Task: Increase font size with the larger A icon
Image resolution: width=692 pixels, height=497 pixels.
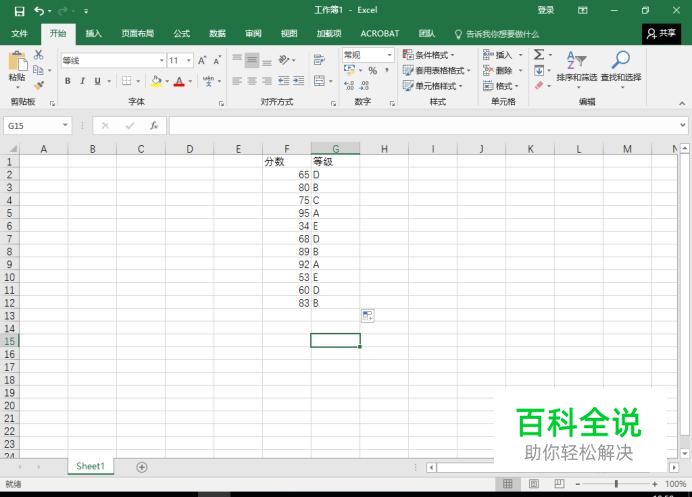Action: (x=202, y=60)
